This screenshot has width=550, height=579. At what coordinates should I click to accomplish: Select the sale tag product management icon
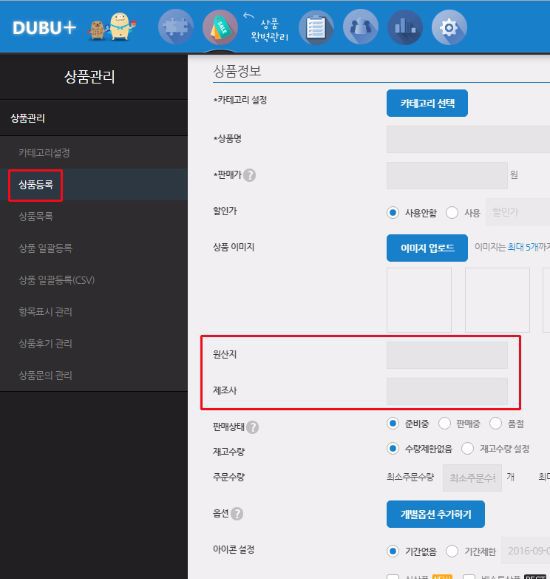click(x=220, y=27)
